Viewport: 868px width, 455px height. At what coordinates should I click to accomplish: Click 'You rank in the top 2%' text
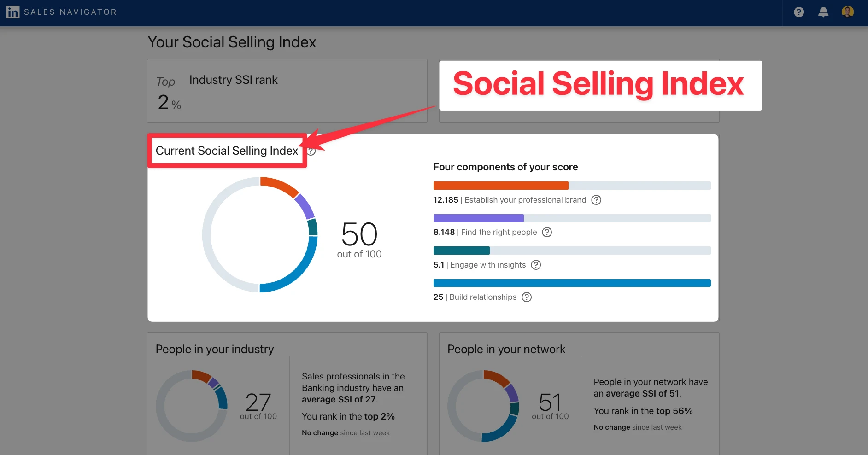click(x=348, y=416)
